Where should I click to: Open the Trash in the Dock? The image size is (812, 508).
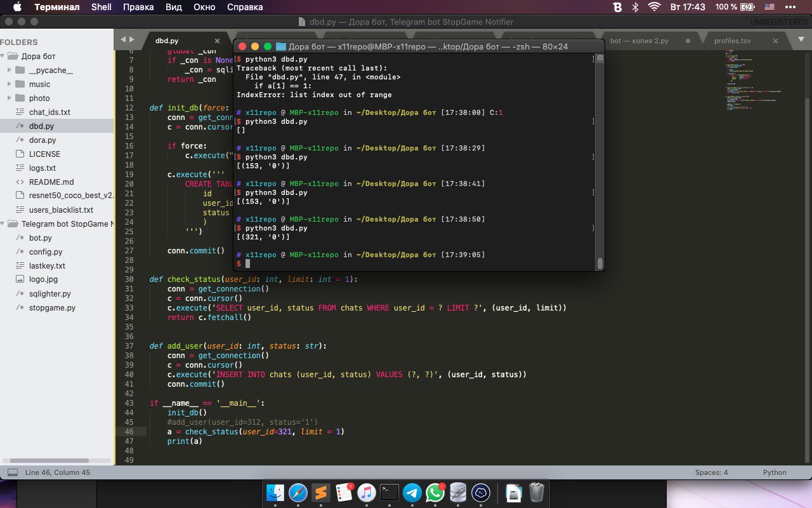tap(537, 493)
